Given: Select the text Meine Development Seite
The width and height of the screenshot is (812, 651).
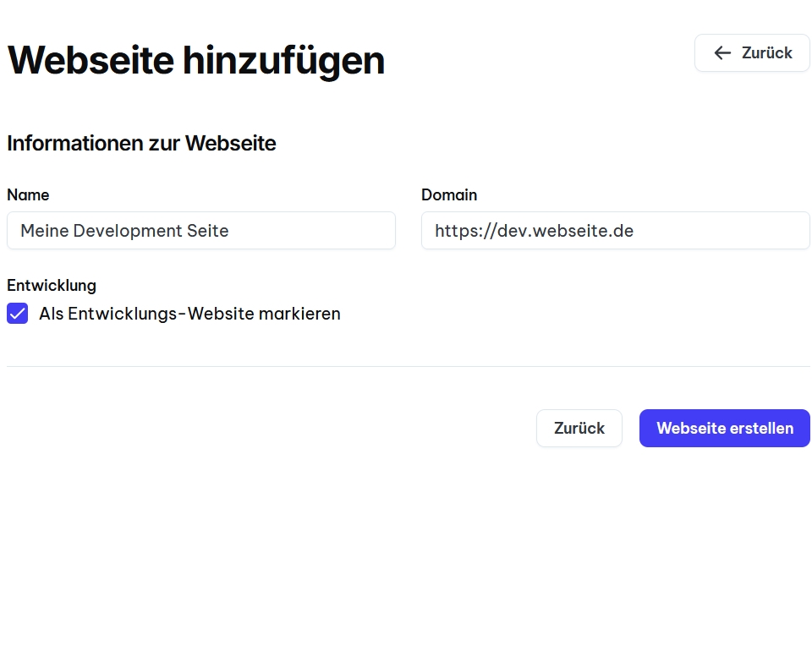Looking at the screenshot, I should (123, 230).
